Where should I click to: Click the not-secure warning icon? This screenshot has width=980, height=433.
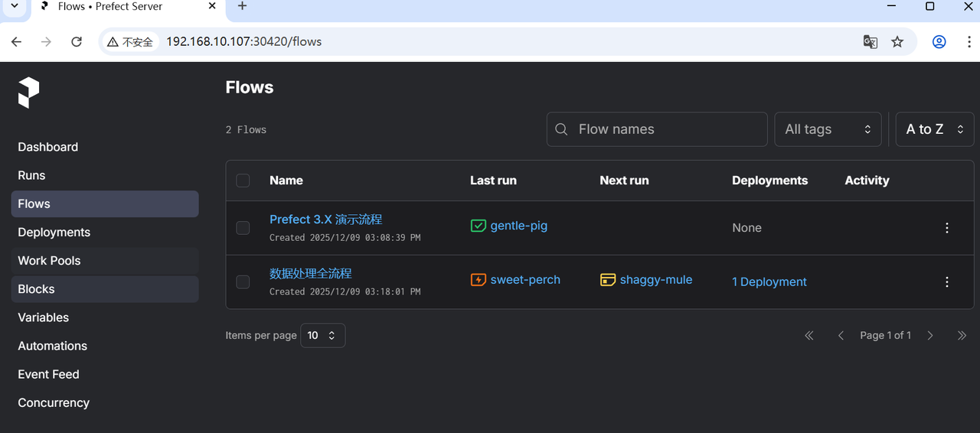[x=113, y=42]
